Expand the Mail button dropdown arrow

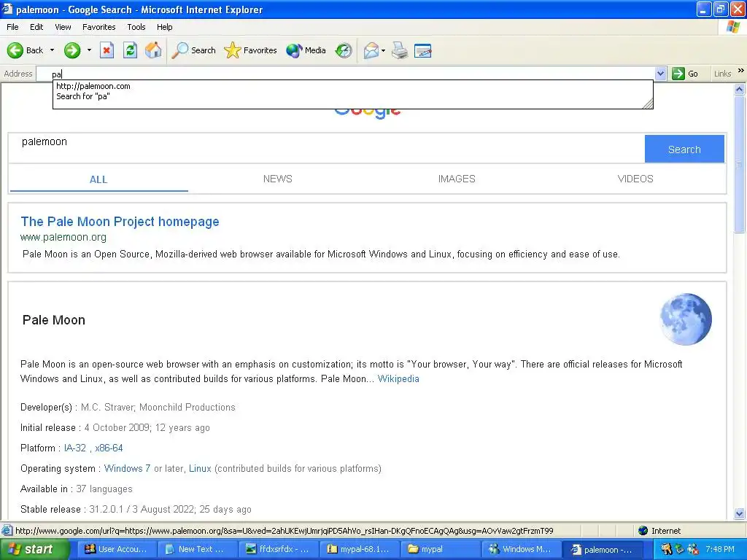(384, 50)
